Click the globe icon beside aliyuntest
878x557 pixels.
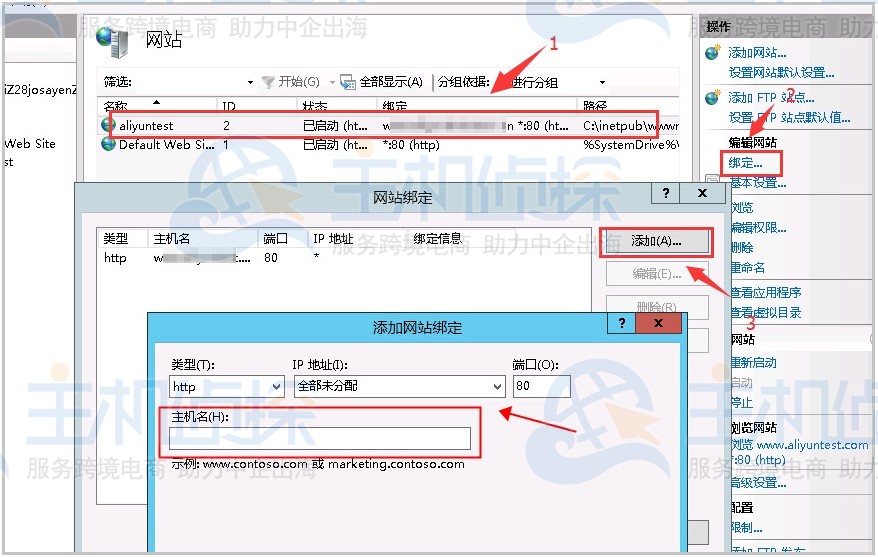pyautogui.click(x=109, y=125)
